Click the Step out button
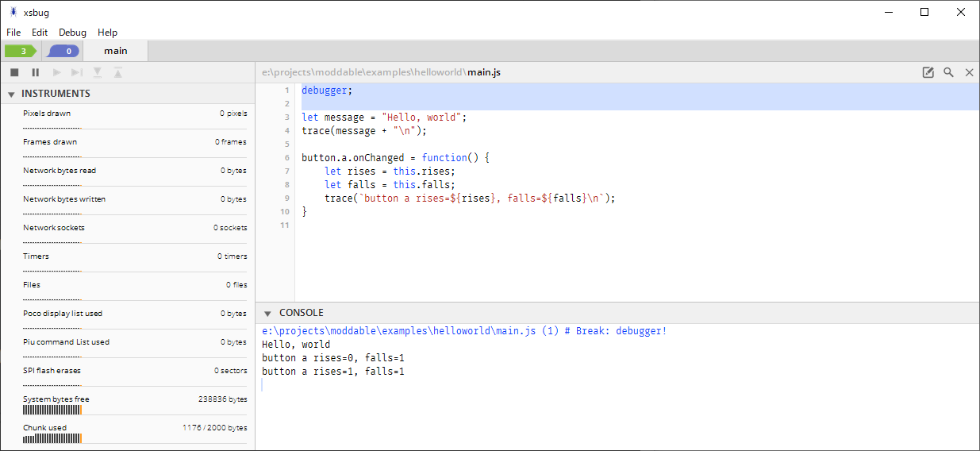The height and width of the screenshot is (451, 980). tap(117, 72)
